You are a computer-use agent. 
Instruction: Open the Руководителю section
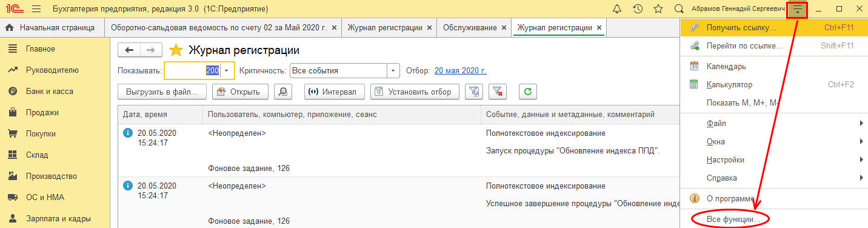click(x=52, y=70)
